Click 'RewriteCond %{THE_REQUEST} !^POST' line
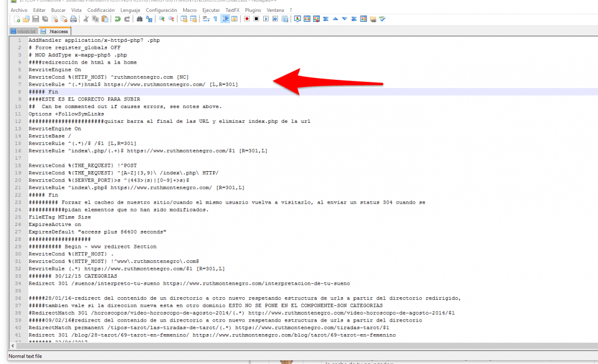The width and height of the screenshot is (598, 364). (83, 165)
